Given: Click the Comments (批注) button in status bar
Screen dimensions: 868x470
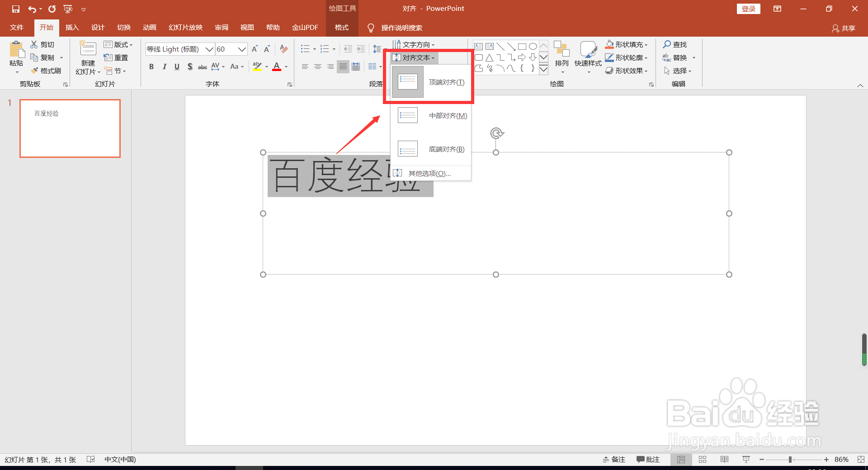Looking at the screenshot, I should [x=648, y=460].
